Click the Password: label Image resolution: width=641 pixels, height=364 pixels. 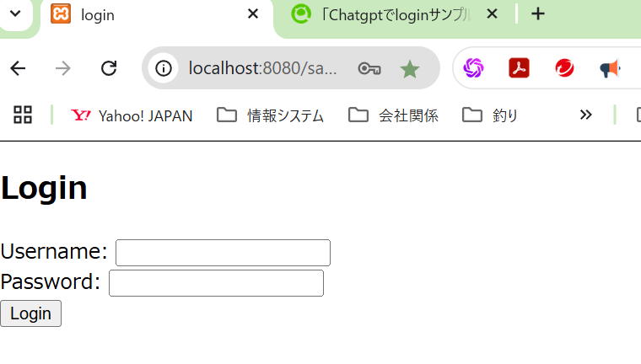coord(51,282)
